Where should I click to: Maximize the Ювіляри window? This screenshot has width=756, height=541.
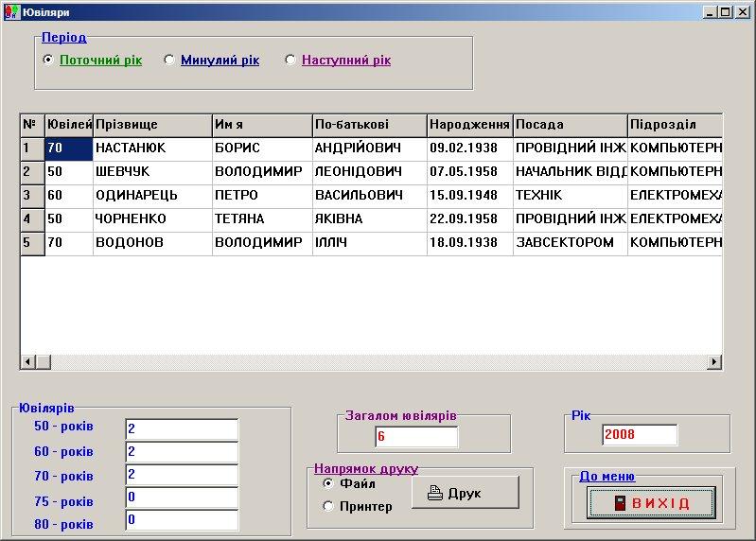click(725, 12)
